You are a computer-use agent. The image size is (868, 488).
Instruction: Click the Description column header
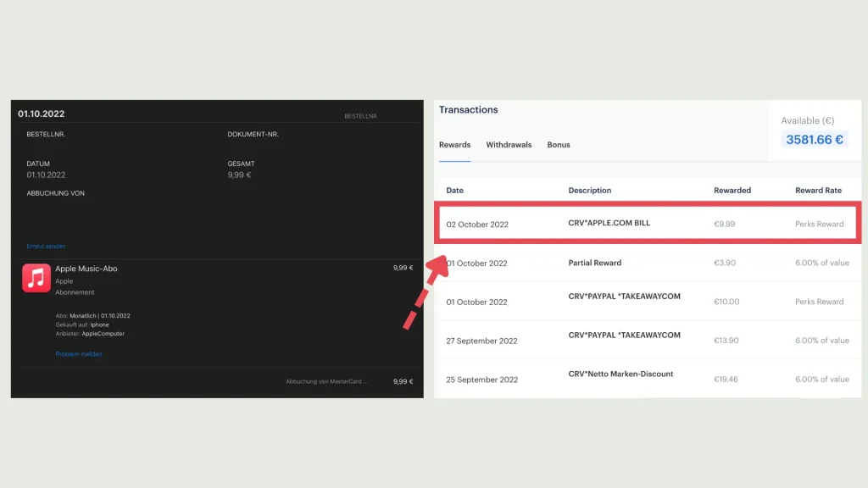point(589,191)
